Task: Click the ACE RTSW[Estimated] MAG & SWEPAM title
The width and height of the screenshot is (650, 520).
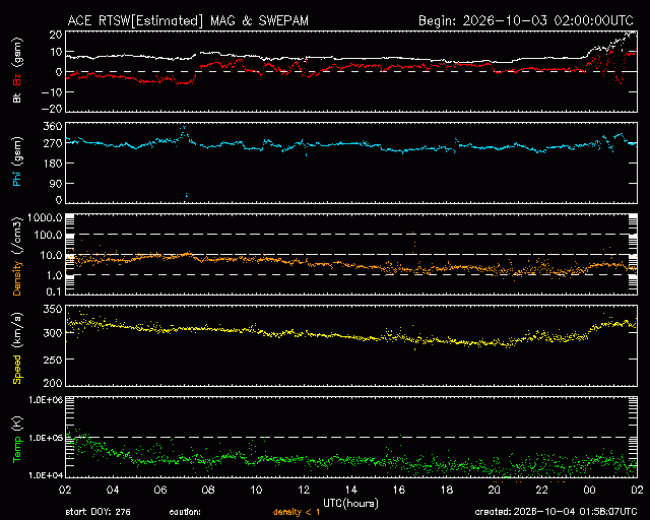Action: 188,21
